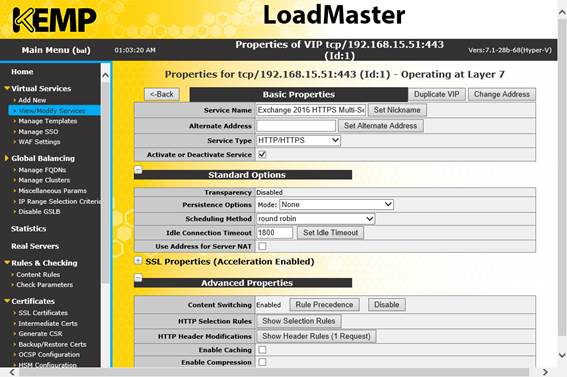The width and height of the screenshot is (567, 377).
Task: Open WAF Settings
Action: (x=39, y=142)
